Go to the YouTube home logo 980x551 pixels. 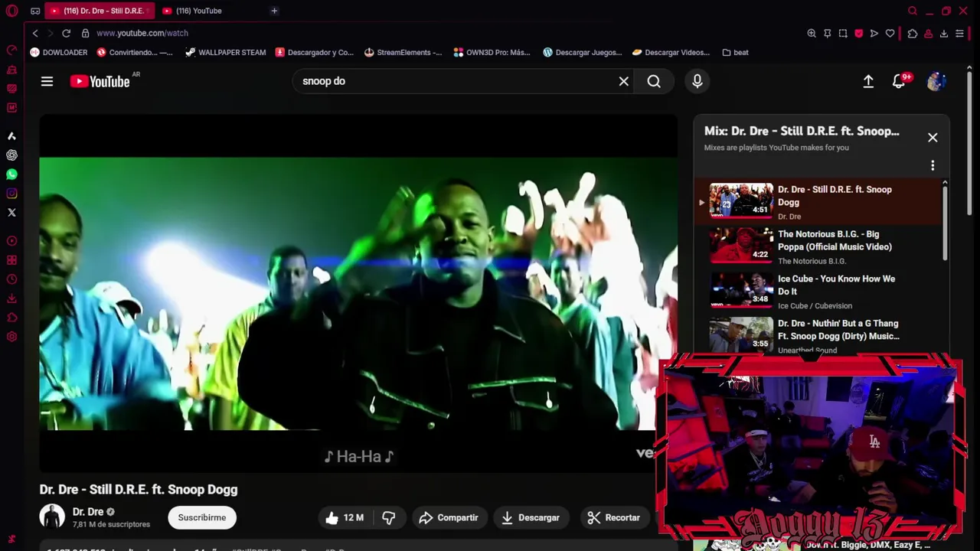pyautogui.click(x=100, y=81)
